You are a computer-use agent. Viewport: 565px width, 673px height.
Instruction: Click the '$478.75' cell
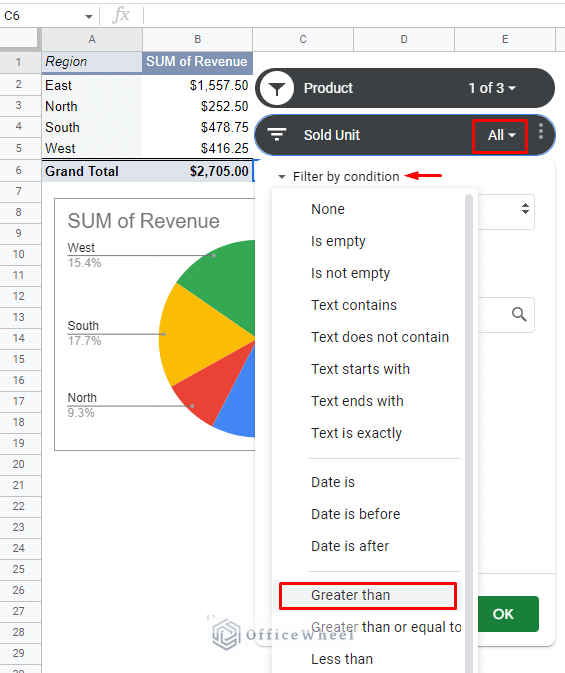pyautogui.click(x=197, y=127)
